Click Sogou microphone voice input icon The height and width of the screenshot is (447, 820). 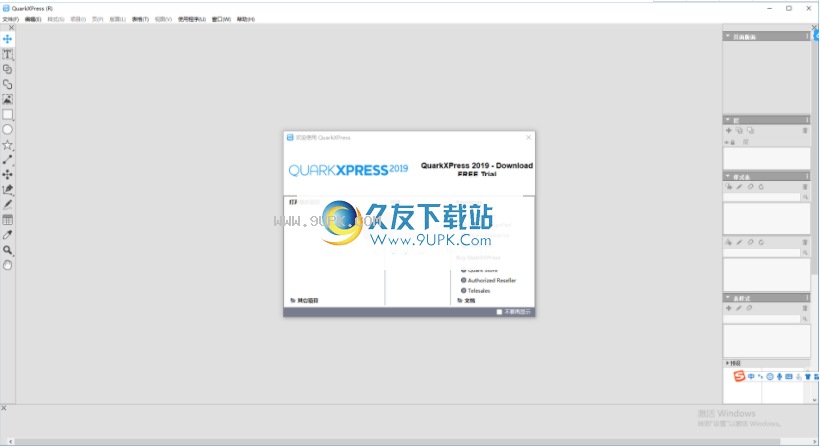tap(779, 376)
